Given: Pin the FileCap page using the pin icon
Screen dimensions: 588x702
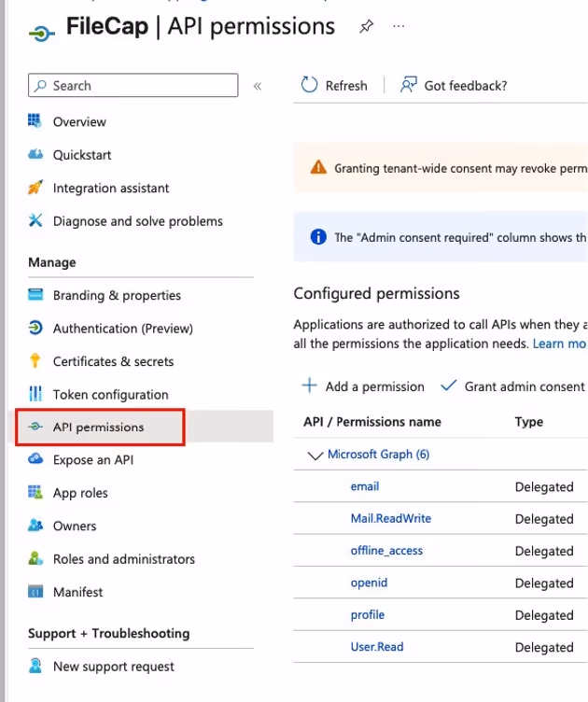Looking at the screenshot, I should (366, 26).
